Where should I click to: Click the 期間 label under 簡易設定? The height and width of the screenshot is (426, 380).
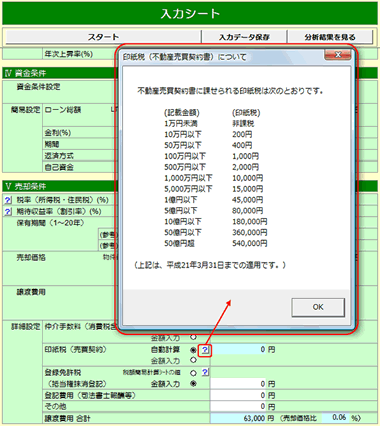coord(52,144)
